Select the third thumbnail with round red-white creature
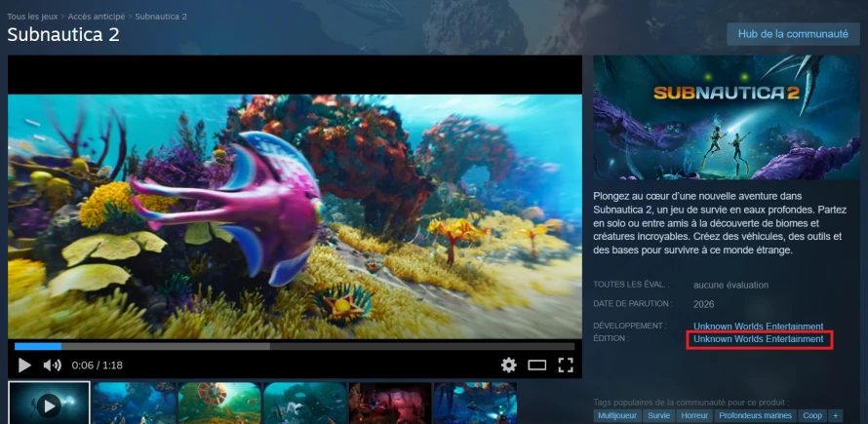The width and height of the screenshot is (868, 424). [219, 403]
